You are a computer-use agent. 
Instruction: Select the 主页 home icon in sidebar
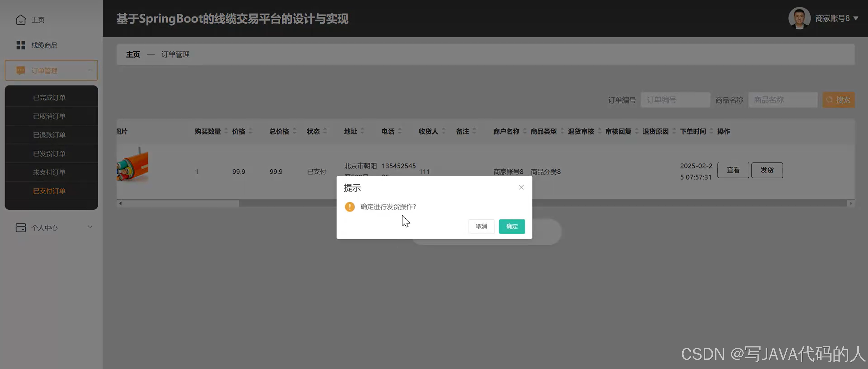pyautogui.click(x=20, y=20)
